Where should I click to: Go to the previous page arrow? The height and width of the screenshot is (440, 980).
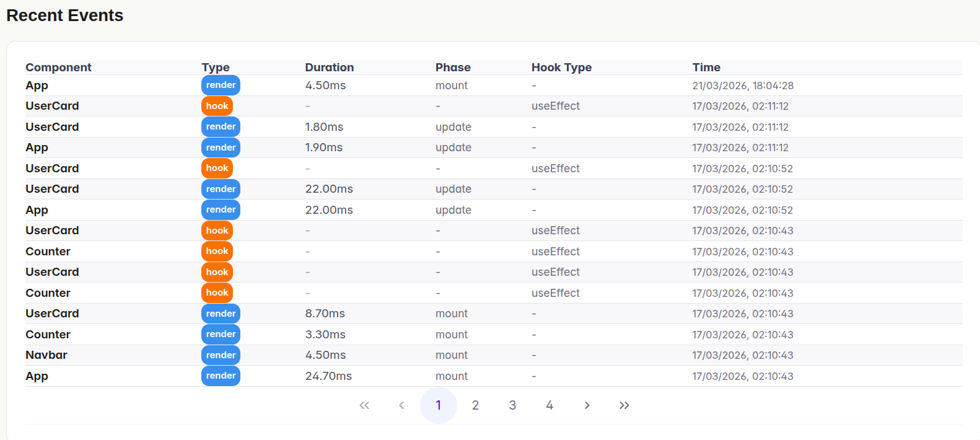[x=401, y=405]
